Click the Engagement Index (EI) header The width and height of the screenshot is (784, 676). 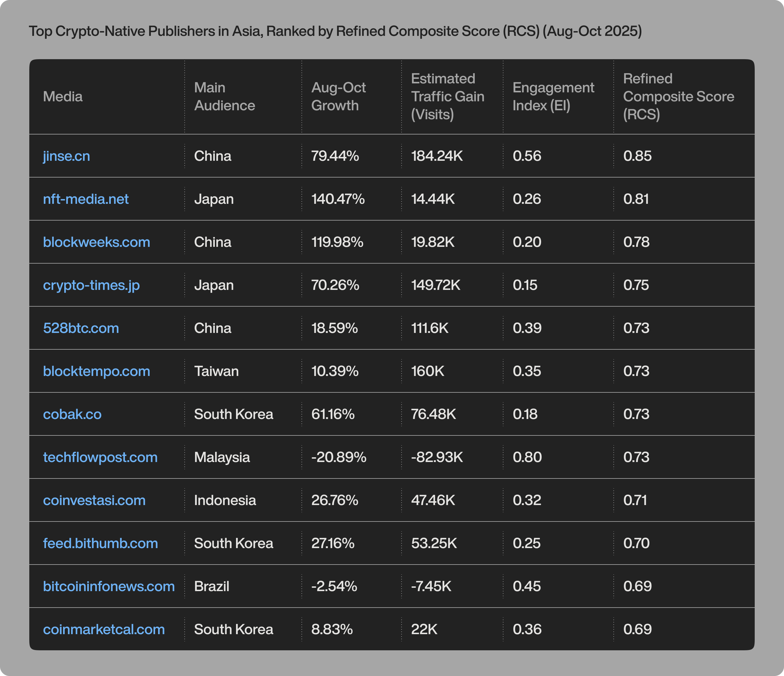click(553, 97)
